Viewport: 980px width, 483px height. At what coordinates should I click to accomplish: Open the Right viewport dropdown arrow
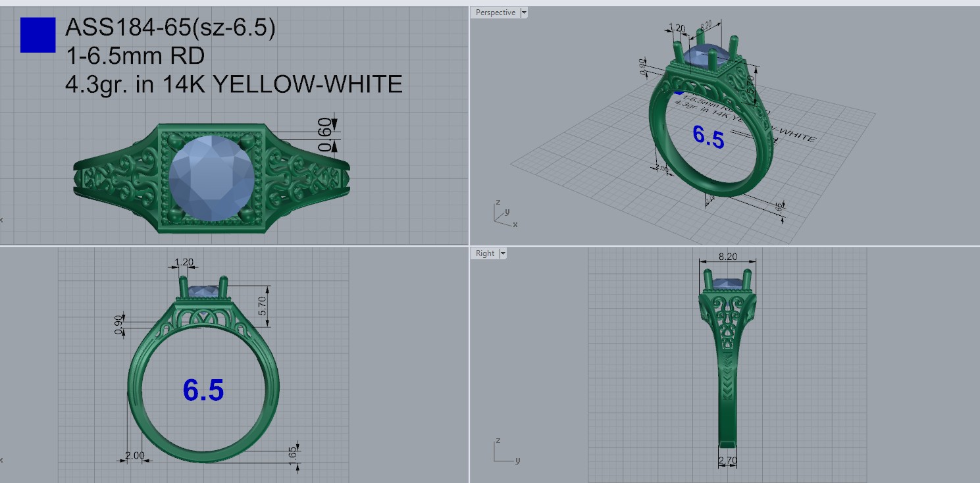503,253
